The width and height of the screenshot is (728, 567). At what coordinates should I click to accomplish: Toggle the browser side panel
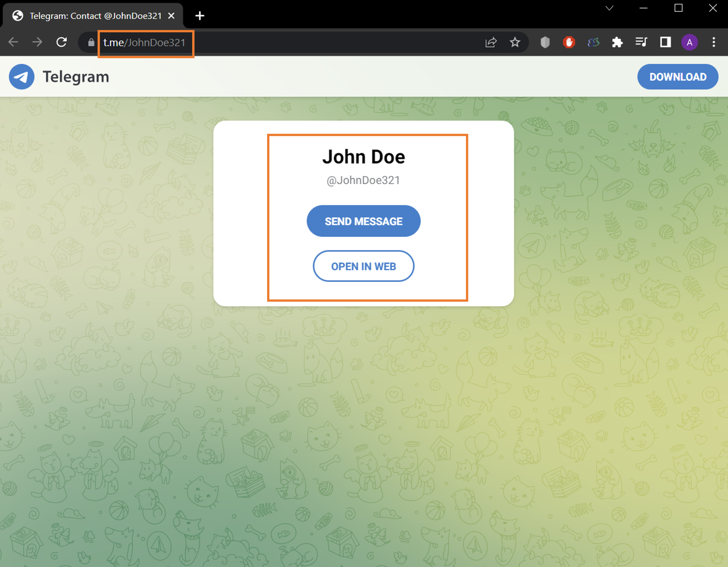pyautogui.click(x=666, y=42)
